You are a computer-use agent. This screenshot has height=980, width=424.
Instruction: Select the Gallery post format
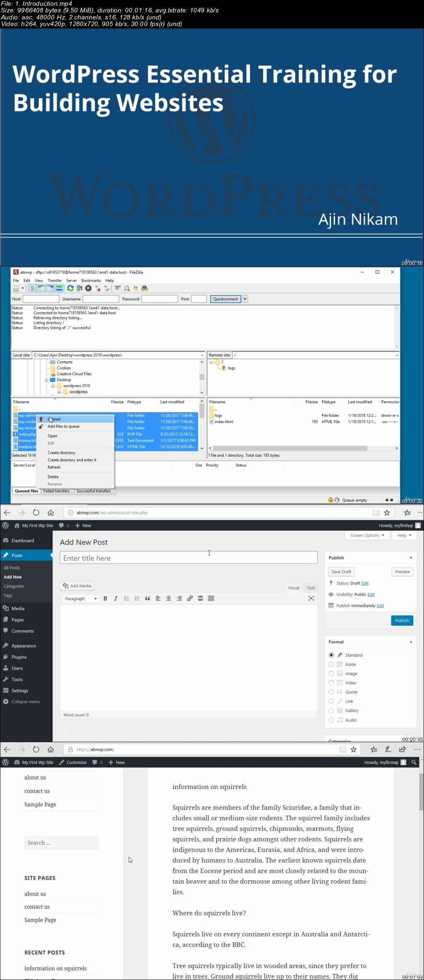[x=331, y=711]
